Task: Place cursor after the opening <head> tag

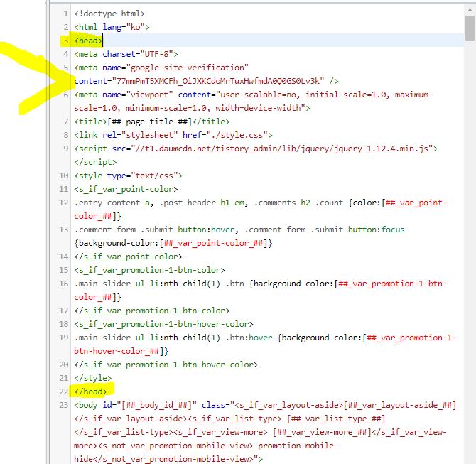Action: 103,41
